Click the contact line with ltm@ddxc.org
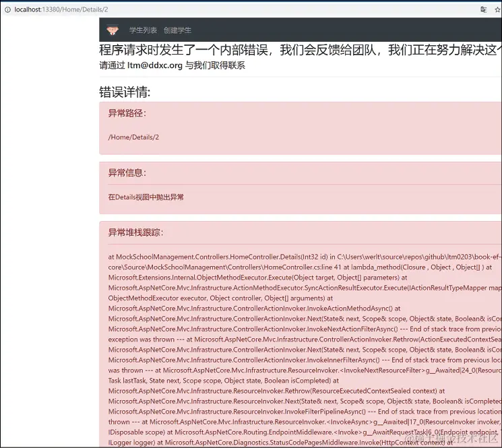Screen dimensions: 502x448 click(x=172, y=65)
